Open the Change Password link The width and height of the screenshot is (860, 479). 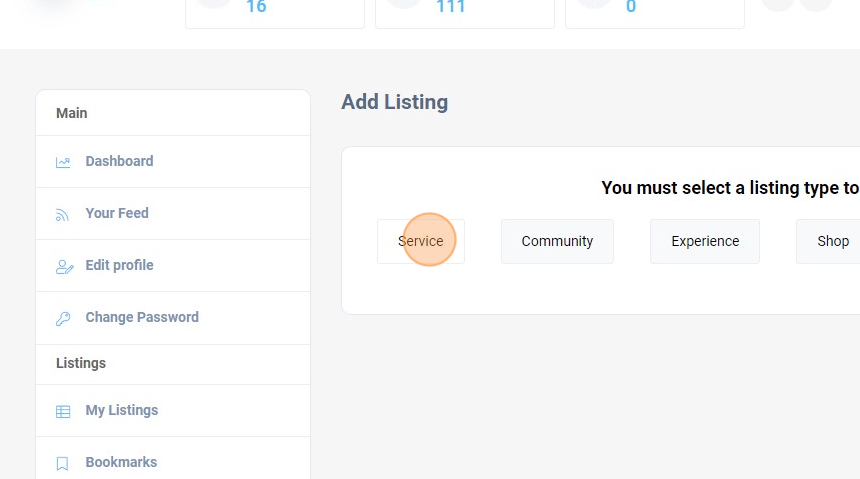coord(142,317)
